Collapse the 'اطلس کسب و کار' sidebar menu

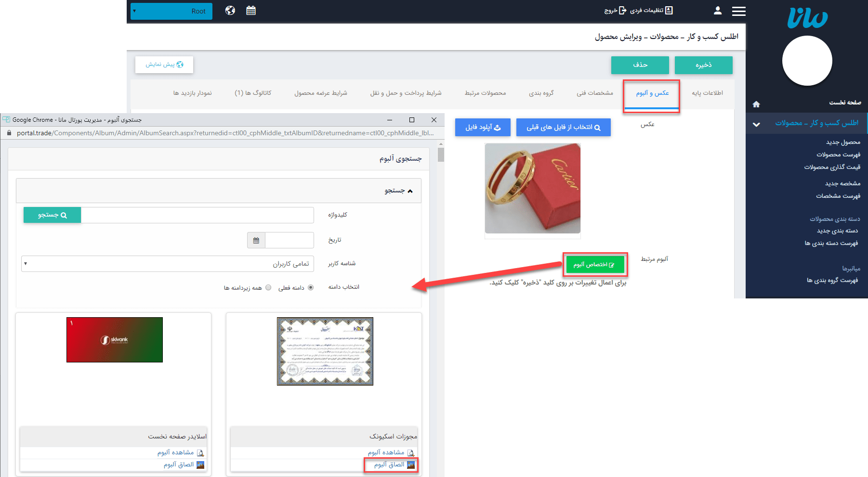[x=756, y=124]
